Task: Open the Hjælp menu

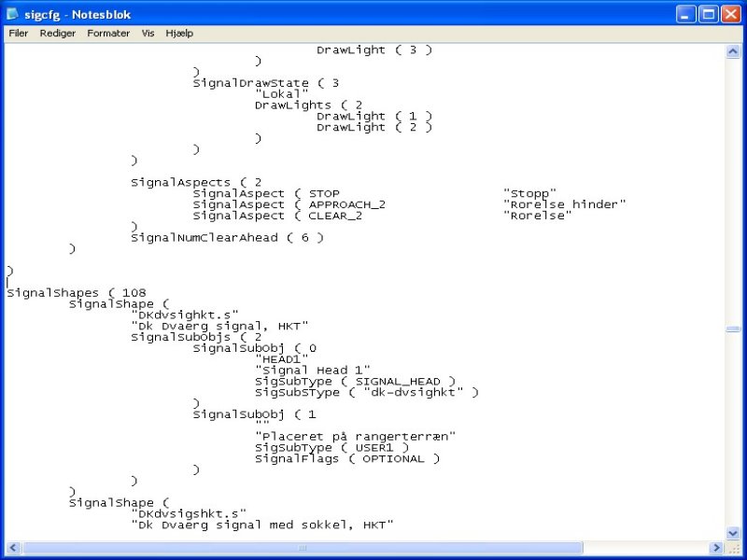Action: pos(179,34)
